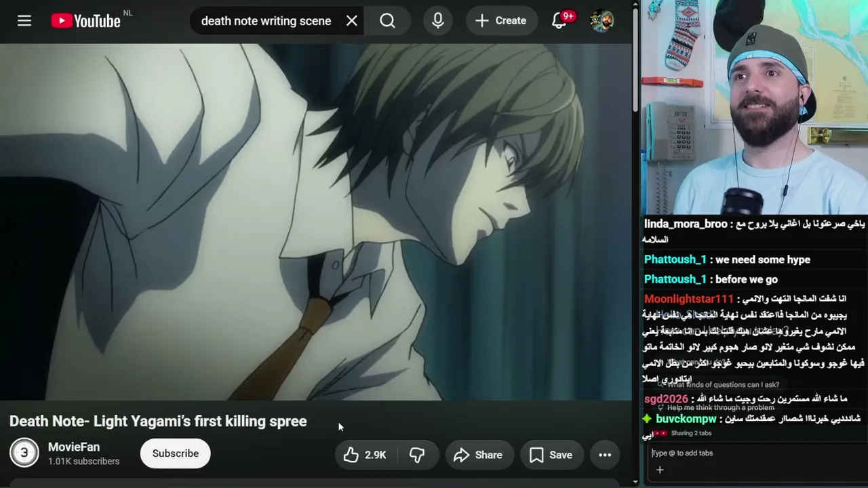Select the video title text
The height and width of the screenshot is (488, 868).
[x=158, y=421]
